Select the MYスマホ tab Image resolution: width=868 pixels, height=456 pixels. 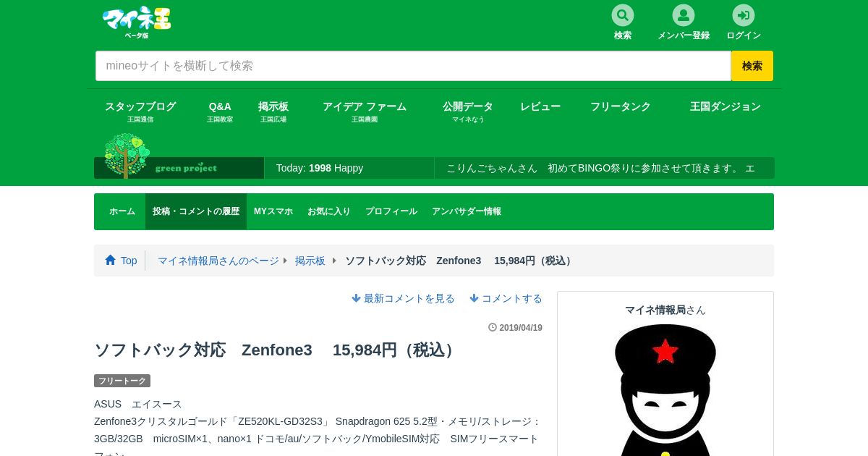tap(273, 211)
